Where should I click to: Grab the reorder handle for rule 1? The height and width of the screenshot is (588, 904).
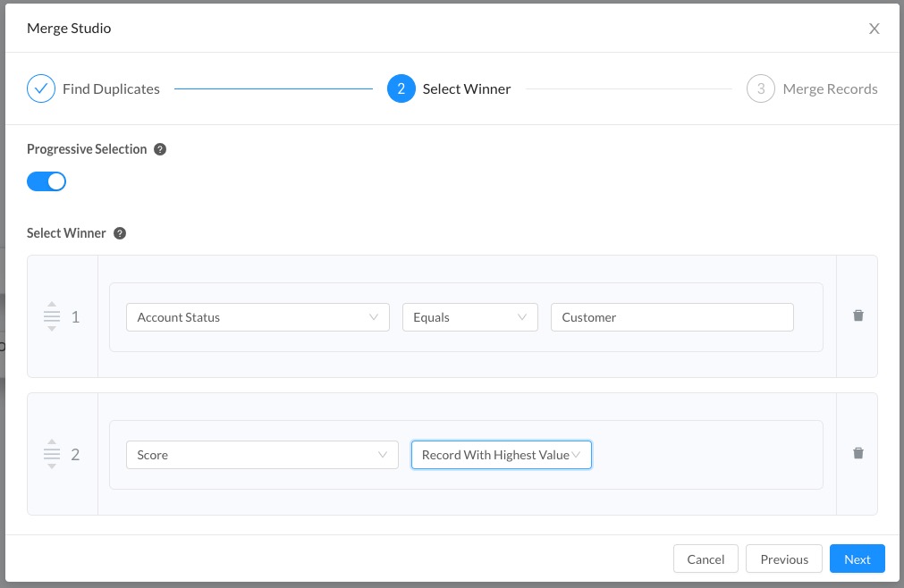pos(52,316)
